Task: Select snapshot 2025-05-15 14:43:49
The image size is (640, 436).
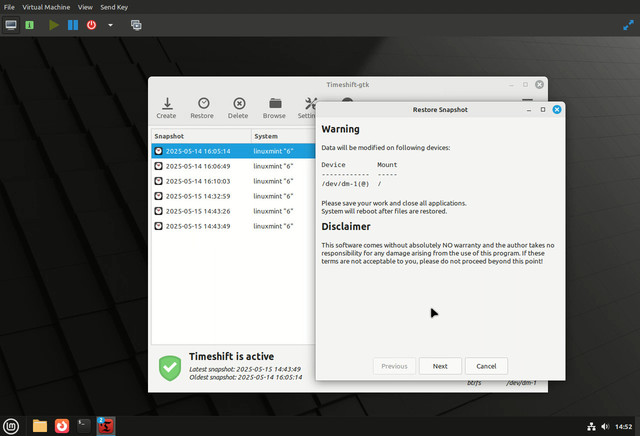Action: click(x=233, y=226)
